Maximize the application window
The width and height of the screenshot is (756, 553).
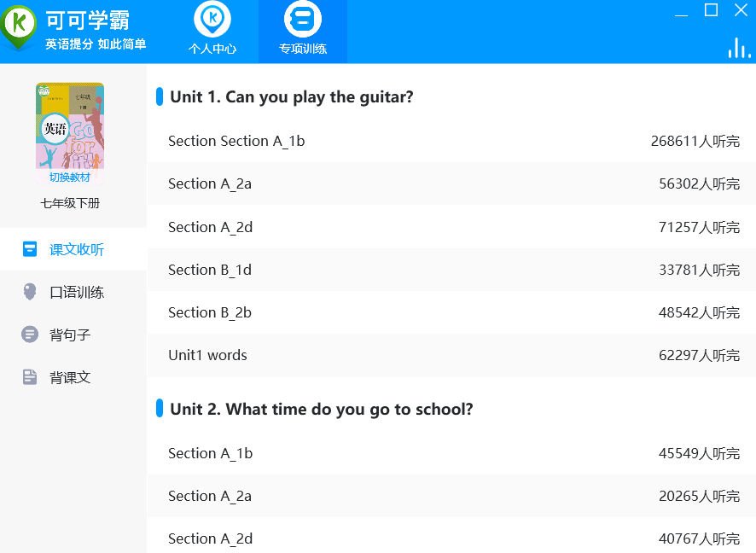(711, 10)
